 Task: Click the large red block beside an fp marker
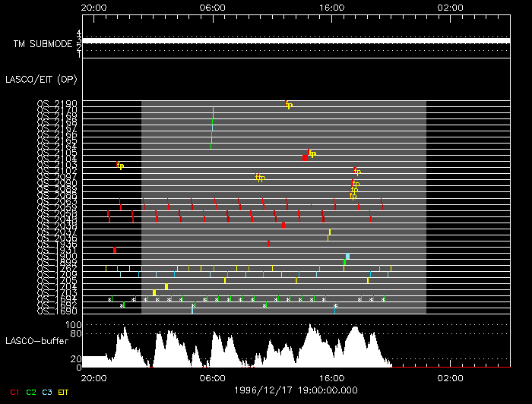click(x=305, y=157)
